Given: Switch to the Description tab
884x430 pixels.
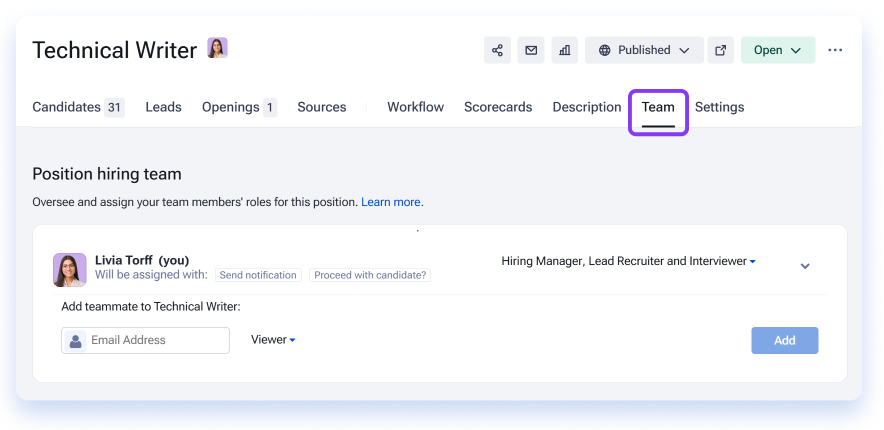Looking at the screenshot, I should pos(586,107).
